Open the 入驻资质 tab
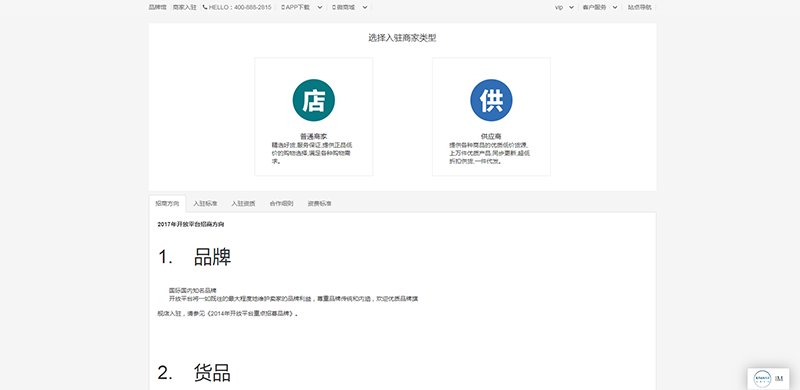Image resolution: width=800 pixels, height=390 pixels. [x=243, y=203]
